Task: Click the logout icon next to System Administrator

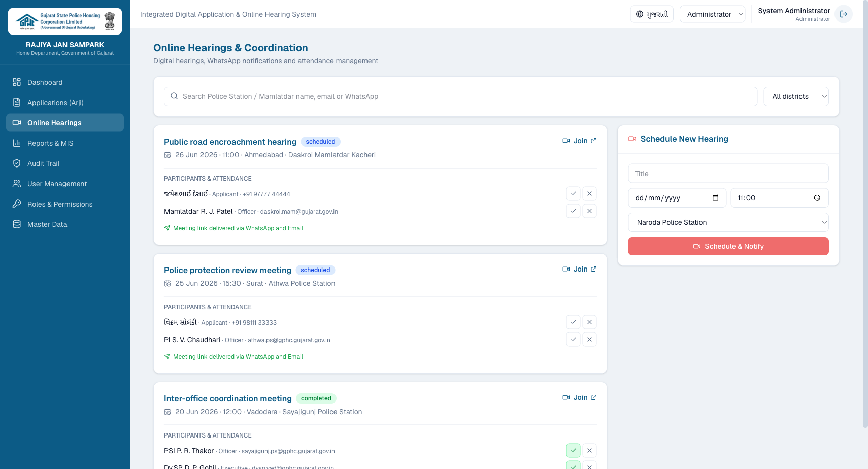Action: (843, 14)
